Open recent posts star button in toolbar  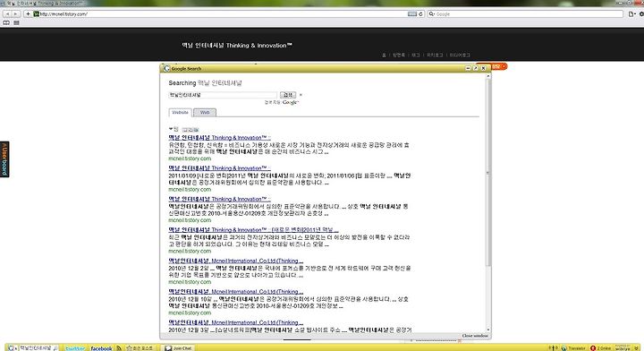[140, 348]
